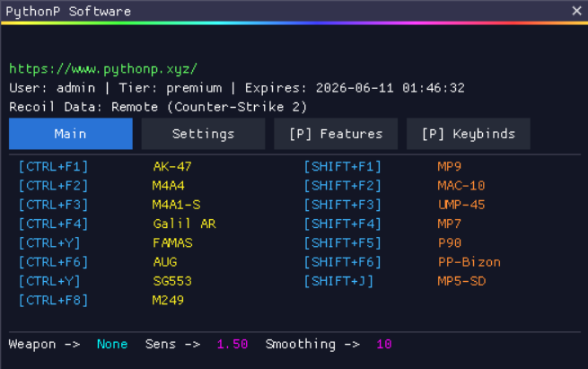Select the M4A1-S weapon entry
The height and width of the screenshot is (369, 588).
[x=176, y=205]
